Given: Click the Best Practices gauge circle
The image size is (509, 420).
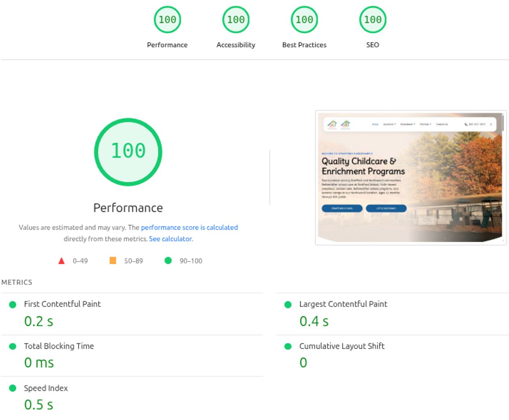Looking at the screenshot, I should tap(304, 19).
